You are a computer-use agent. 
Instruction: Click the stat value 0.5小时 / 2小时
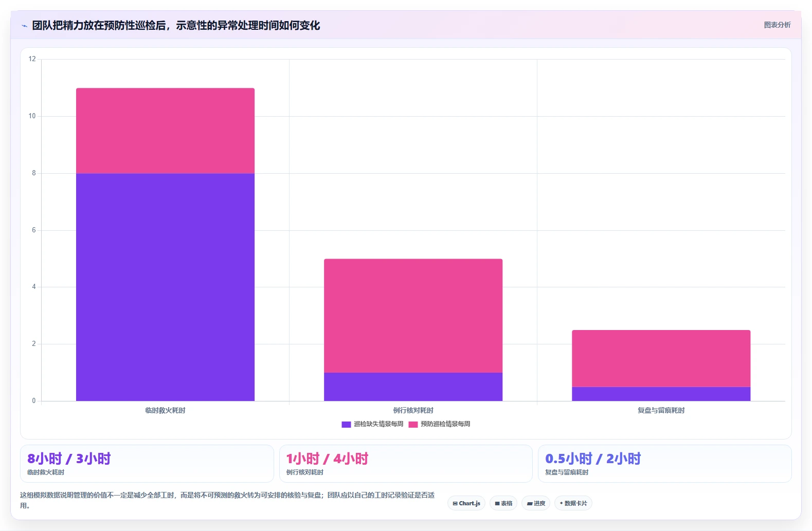(593, 459)
